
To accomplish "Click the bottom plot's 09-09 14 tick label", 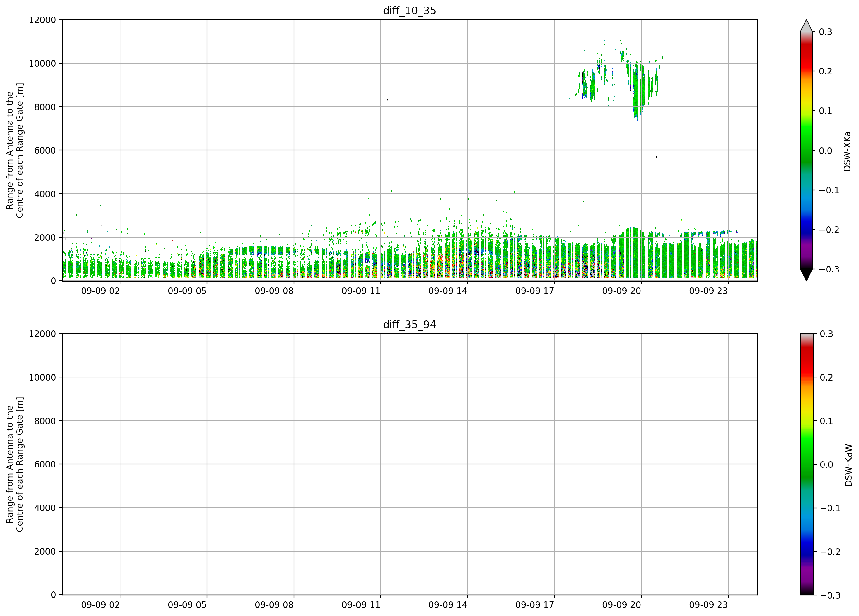I will tap(448, 605).
